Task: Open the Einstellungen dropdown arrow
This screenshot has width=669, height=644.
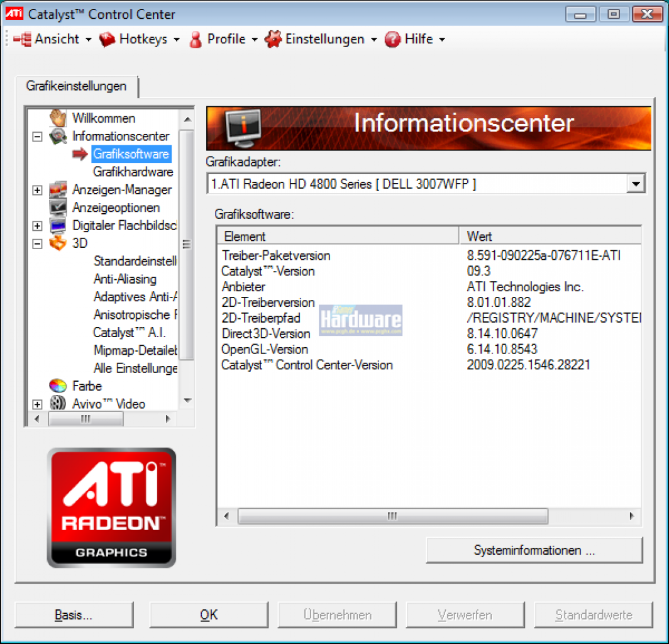Action: [x=373, y=40]
